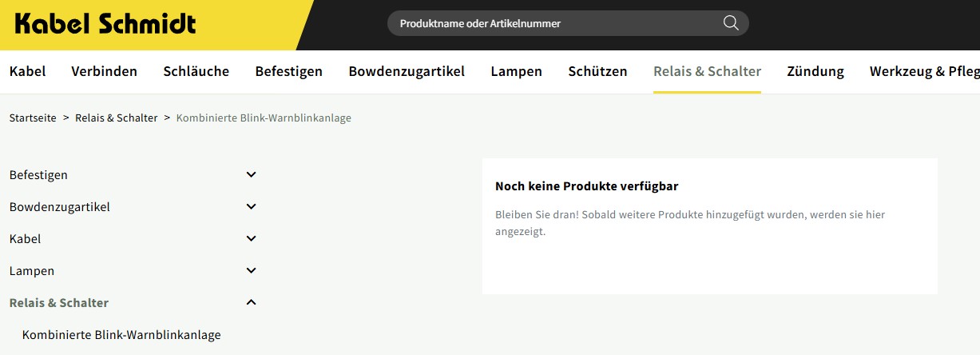
Task: Open Lampen category label in sidebar
Action: click(x=32, y=270)
